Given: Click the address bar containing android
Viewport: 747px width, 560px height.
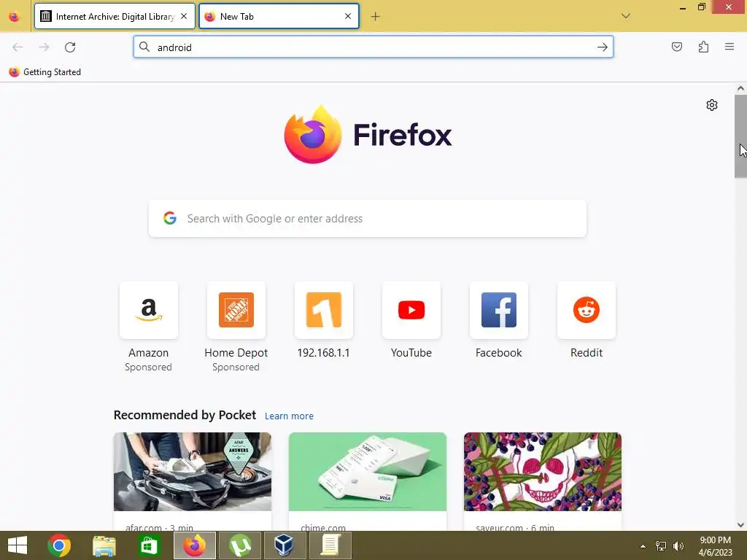Looking at the screenshot, I should [373, 47].
